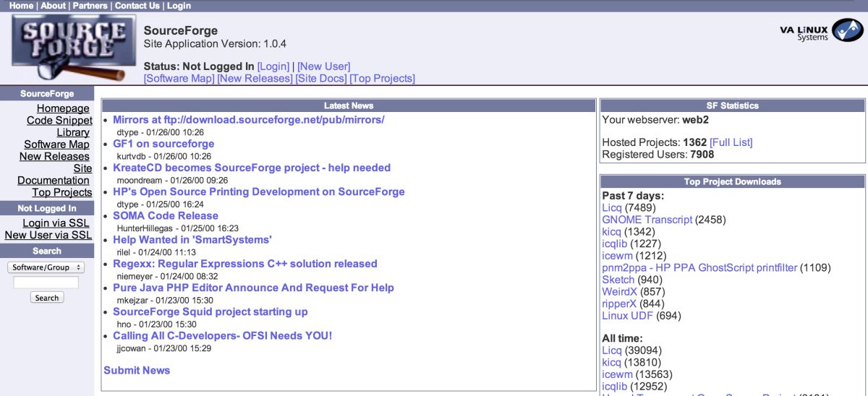This screenshot has height=396, width=868.
Task: Open SourceForge Squid project starting up
Action: pyautogui.click(x=210, y=311)
